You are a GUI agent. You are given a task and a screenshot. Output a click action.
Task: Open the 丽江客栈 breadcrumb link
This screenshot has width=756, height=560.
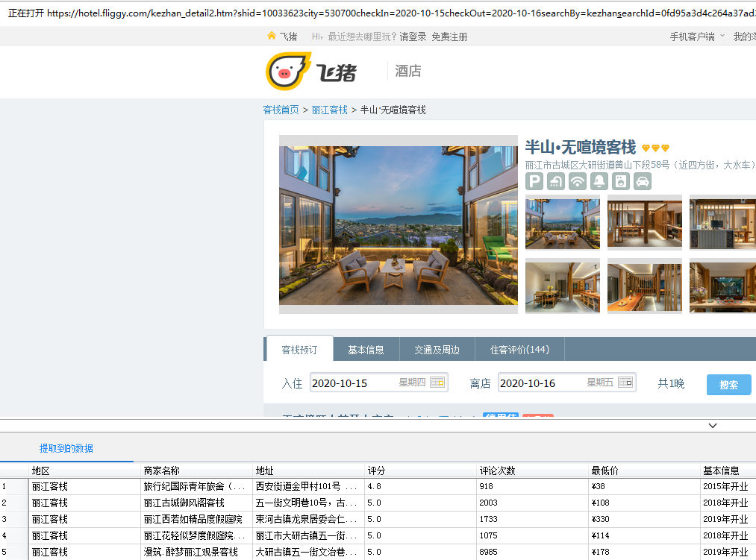pyautogui.click(x=330, y=110)
